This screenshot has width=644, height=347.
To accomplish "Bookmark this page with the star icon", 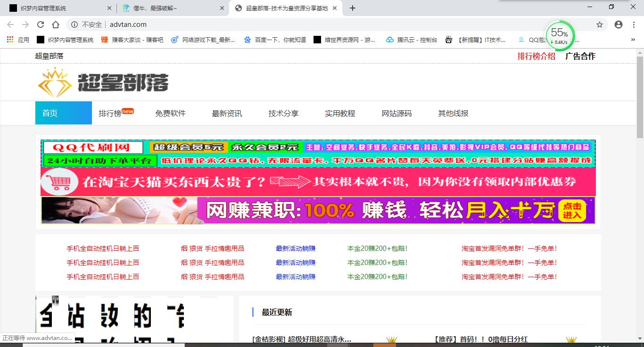I will tap(600, 25).
